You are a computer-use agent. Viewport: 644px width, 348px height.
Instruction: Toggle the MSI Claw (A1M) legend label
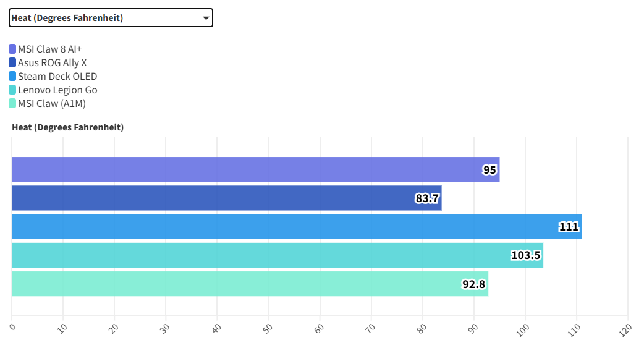(52, 103)
